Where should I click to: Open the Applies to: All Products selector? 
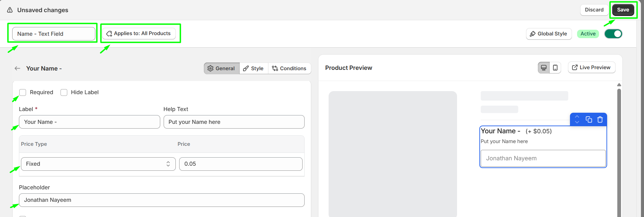(139, 33)
